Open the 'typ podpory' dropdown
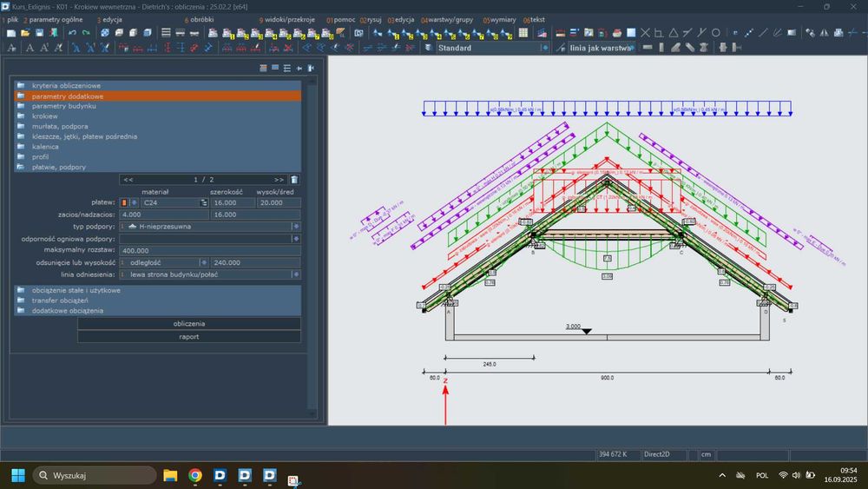This screenshot has height=489, width=868. pyautogui.click(x=296, y=226)
